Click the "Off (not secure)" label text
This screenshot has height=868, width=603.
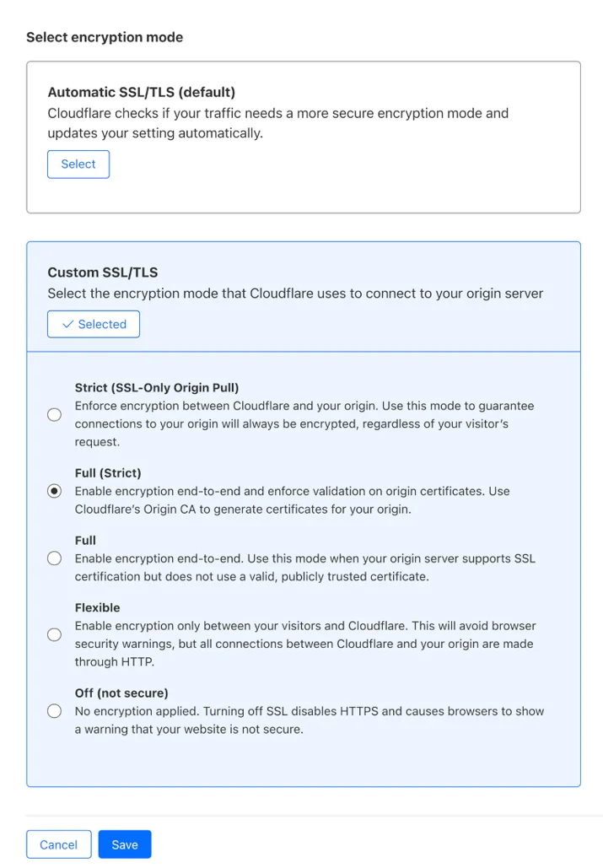(121, 693)
